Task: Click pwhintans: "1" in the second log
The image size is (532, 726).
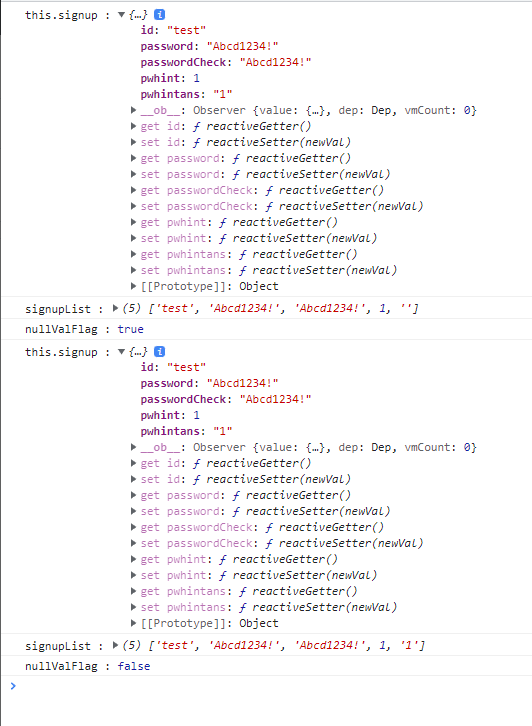Action: [186, 432]
